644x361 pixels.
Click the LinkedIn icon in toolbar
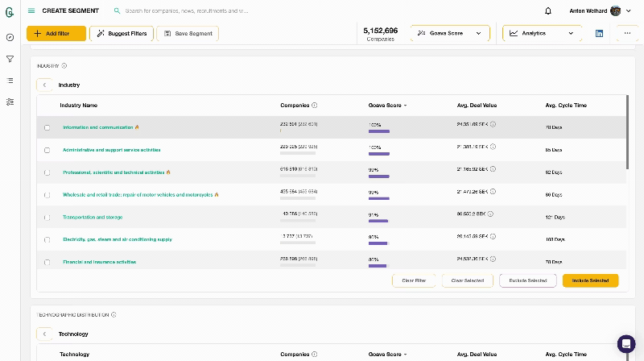pos(600,33)
